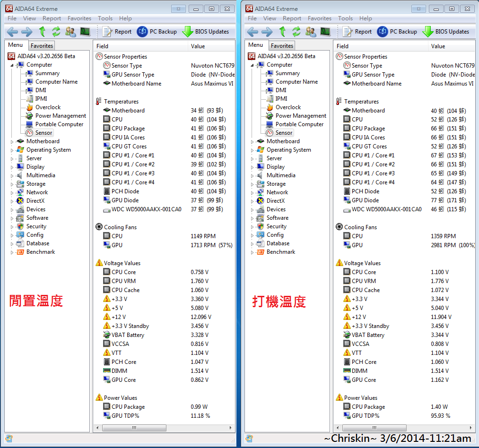Click the Report button in left window toolbar

(117, 32)
